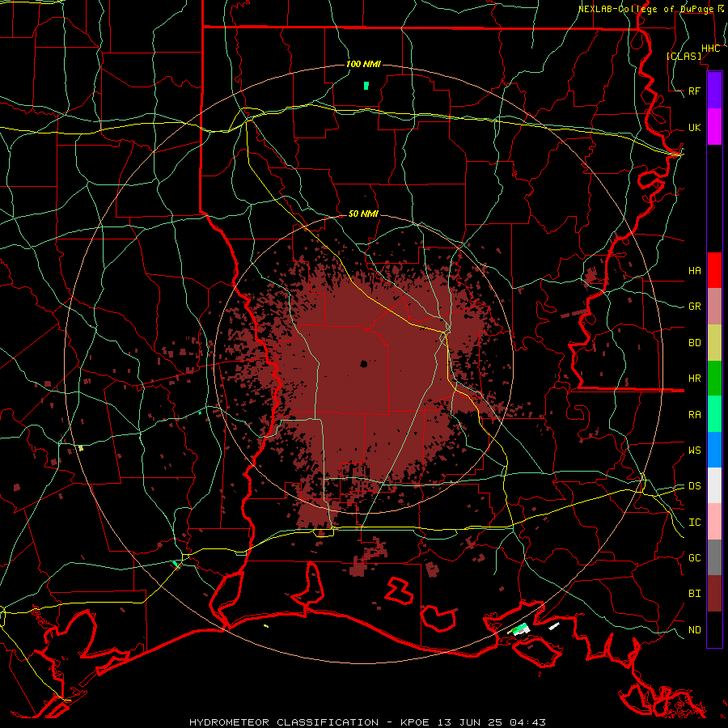Click the magenta UK color swatch
728x728 pixels.
(714, 127)
